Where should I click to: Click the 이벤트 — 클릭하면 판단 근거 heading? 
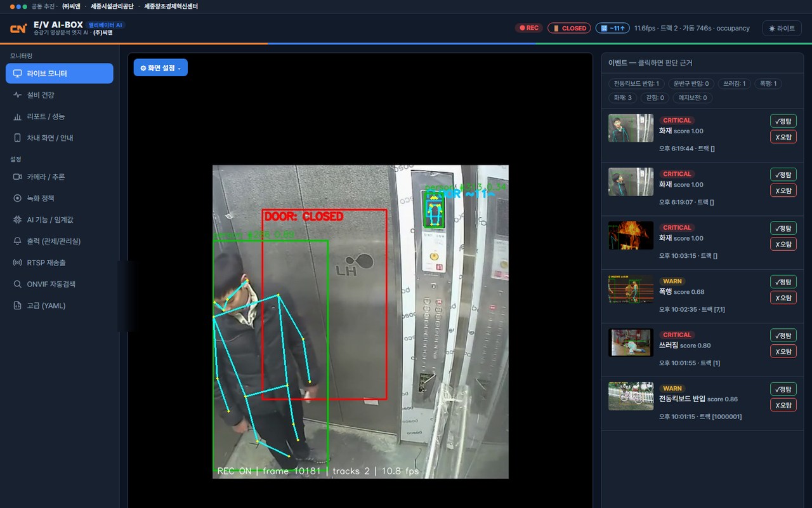click(650, 63)
